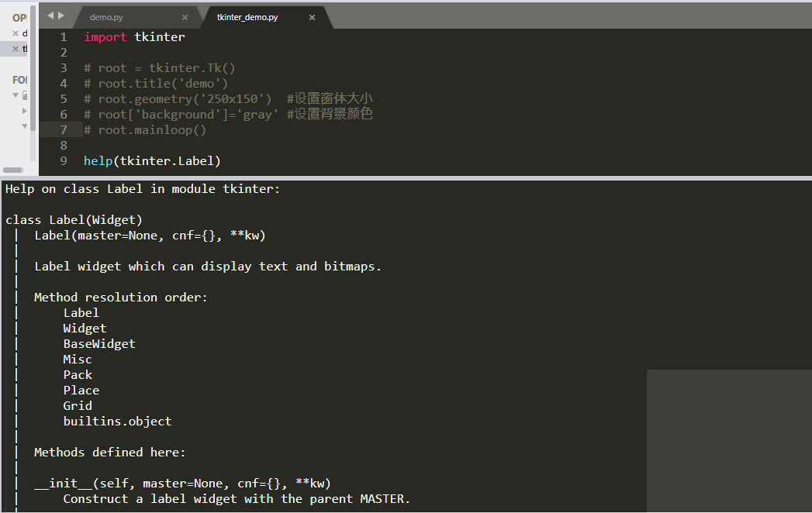Switch to the demo.py tab
812x513 pixels.
coord(116,15)
